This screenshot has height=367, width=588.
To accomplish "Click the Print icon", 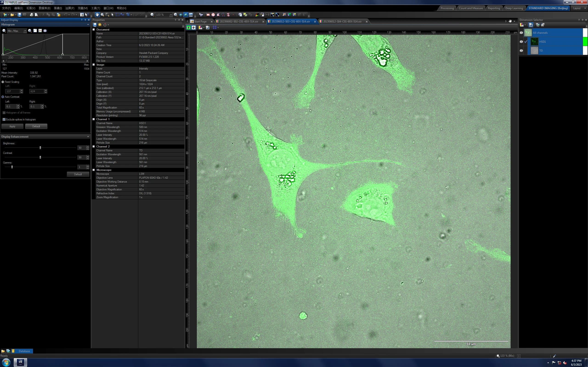I will point(31,14).
